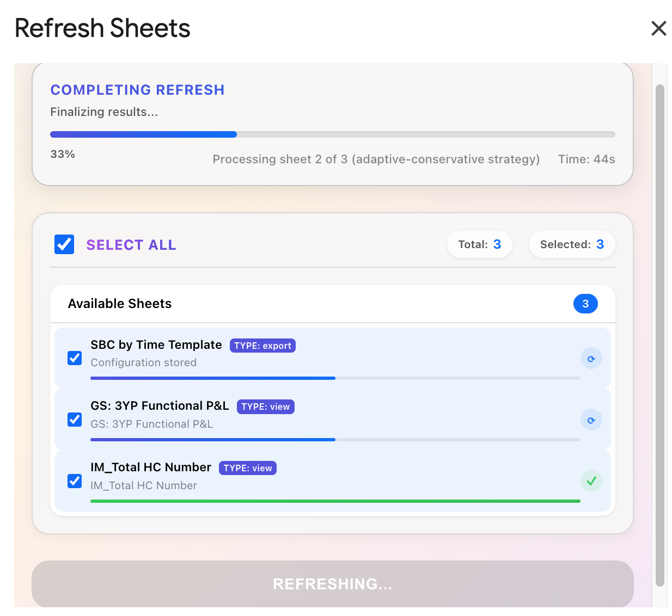Click the green progress bar under IM_Total HC Number
Screen dimensions: 672x616
coord(335,501)
